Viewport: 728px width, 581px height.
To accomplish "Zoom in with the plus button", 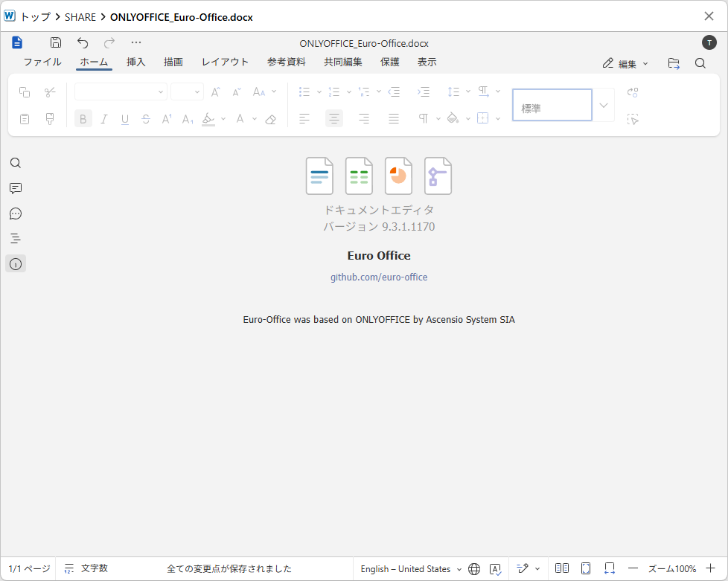I will [710, 568].
